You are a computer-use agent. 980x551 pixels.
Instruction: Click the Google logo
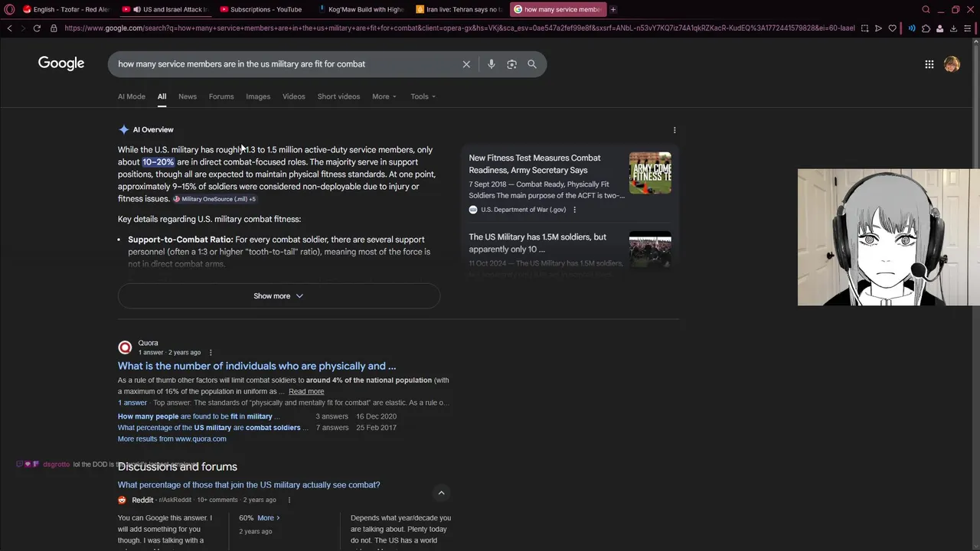pos(61,64)
